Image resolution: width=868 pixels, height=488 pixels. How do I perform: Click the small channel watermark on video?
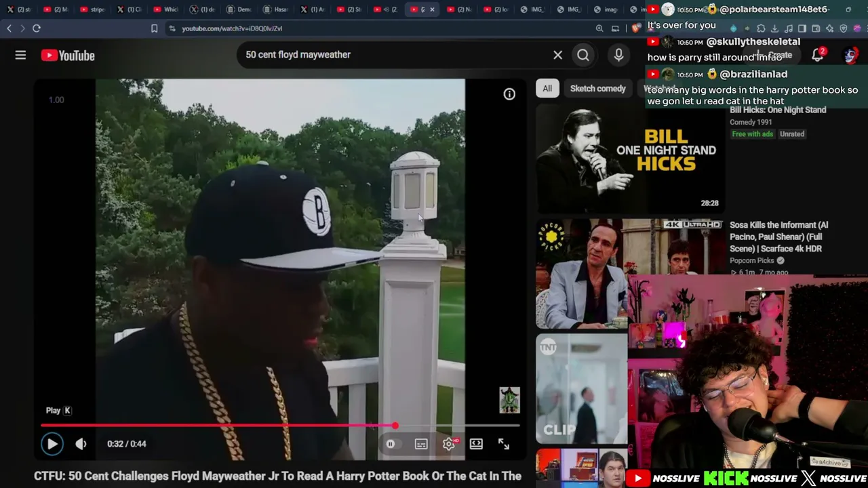click(509, 401)
